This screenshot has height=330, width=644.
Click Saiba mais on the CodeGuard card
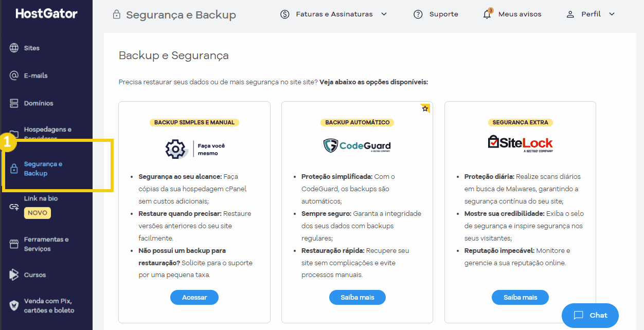[357, 298]
